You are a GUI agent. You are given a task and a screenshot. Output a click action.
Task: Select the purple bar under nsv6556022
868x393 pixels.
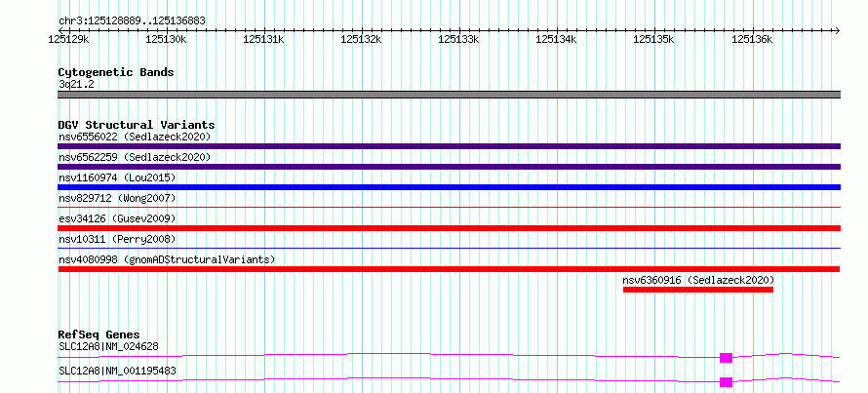(449, 146)
